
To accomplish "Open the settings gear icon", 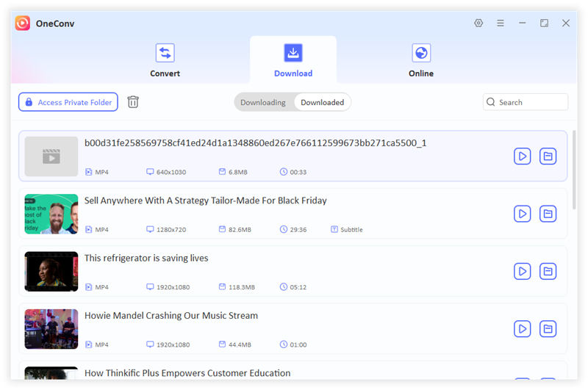I will [x=478, y=24].
